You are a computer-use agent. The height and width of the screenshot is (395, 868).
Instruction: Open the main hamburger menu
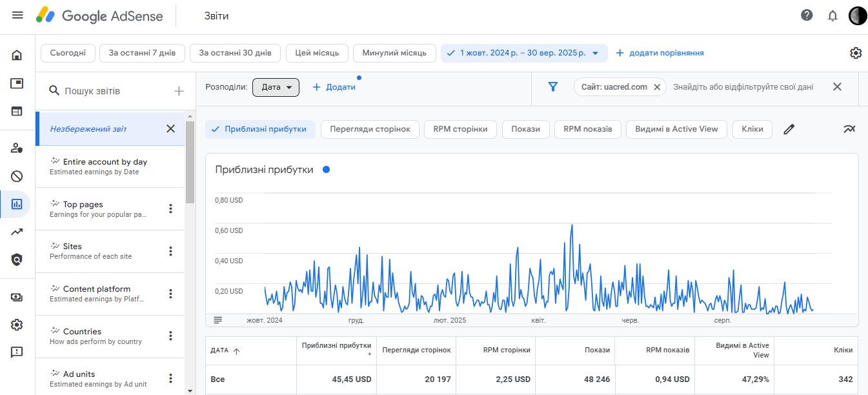(17, 15)
